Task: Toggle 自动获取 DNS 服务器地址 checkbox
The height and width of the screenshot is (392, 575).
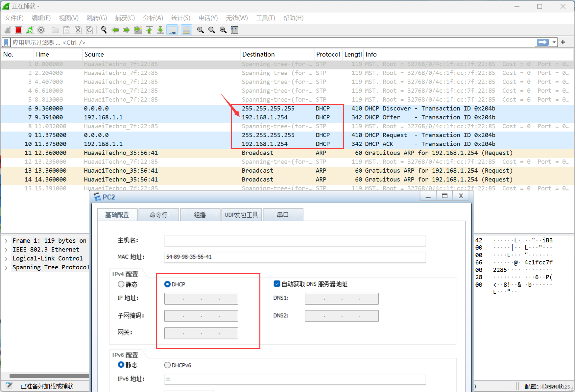Action: pyautogui.click(x=277, y=284)
